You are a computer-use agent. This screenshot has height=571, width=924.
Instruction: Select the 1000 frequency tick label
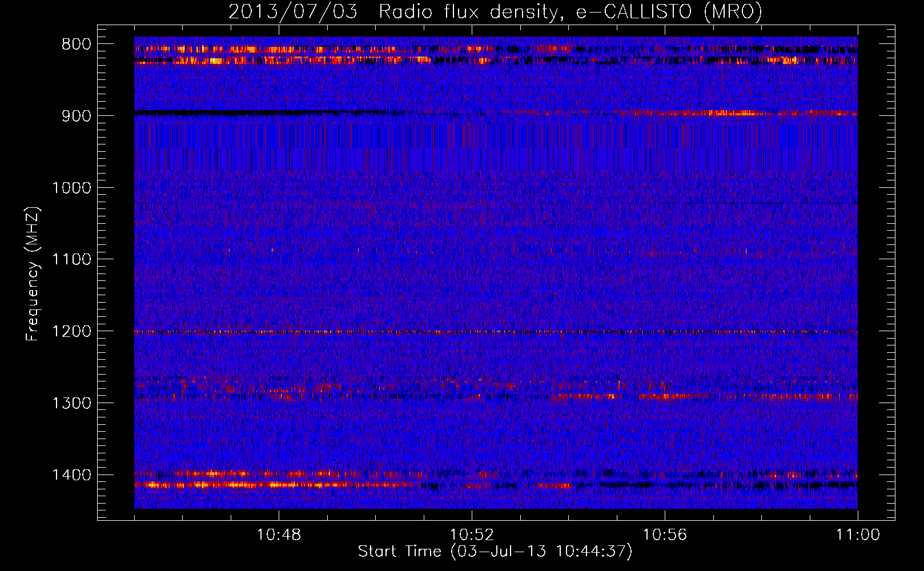click(71, 188)
